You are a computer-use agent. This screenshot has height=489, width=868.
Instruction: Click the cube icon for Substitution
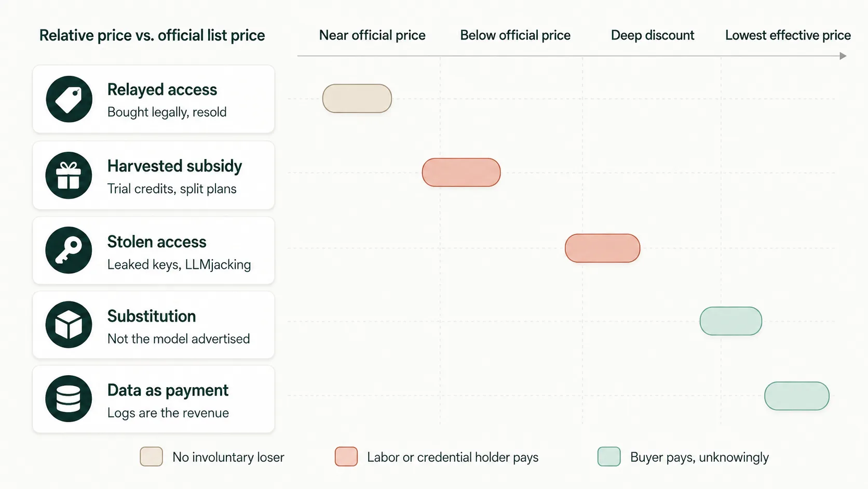point(69,325)
